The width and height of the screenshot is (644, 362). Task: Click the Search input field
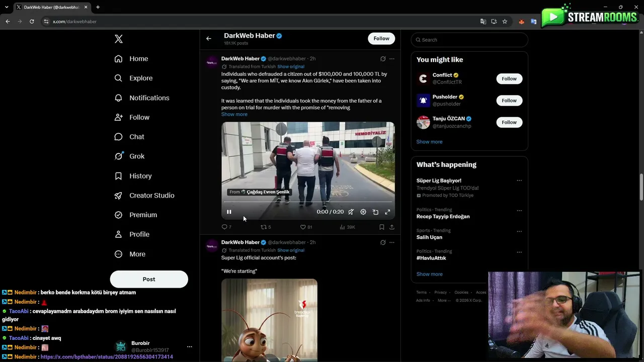coord(469,40)
